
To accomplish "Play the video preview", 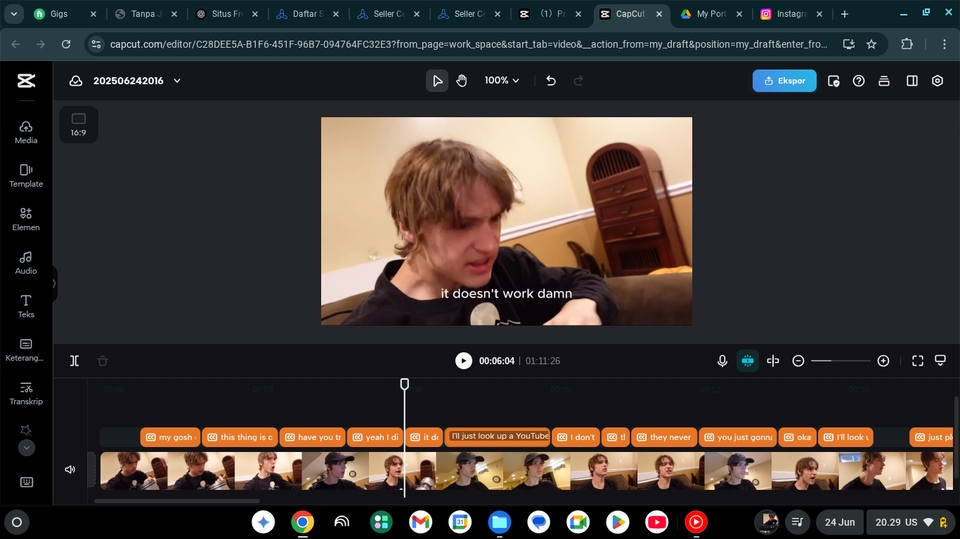I will [x=463, y=361].
